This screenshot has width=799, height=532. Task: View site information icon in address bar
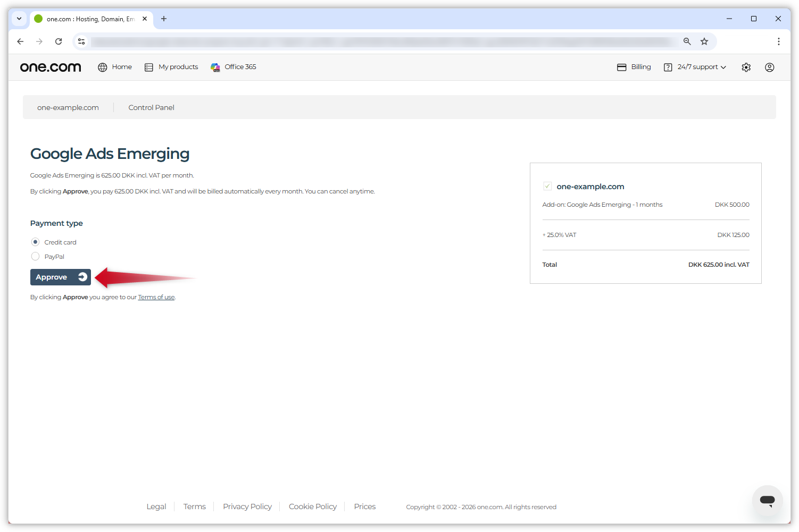(x=81, y=41)
